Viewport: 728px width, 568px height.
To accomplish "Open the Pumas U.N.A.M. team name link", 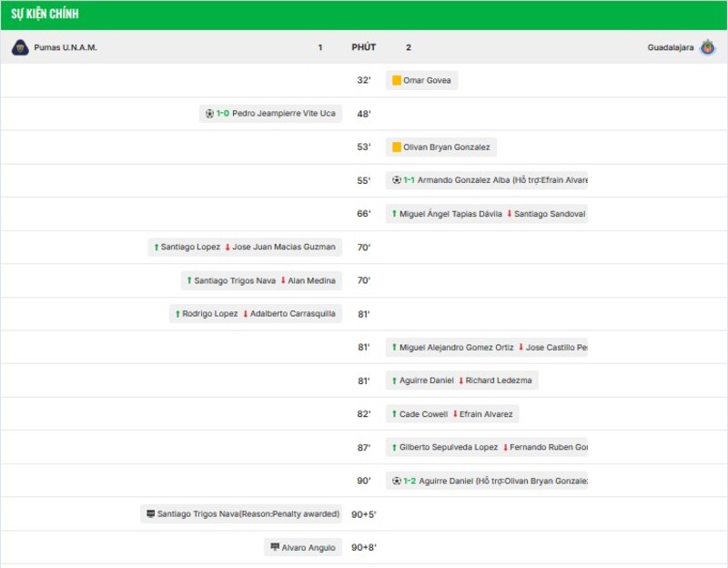I will pos(65,47).
